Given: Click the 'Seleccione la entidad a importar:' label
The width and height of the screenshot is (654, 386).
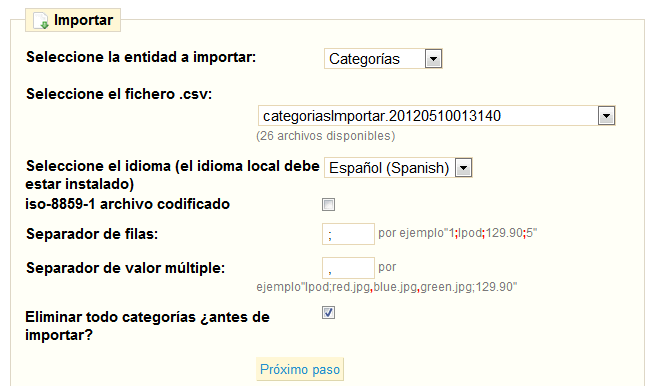Looking at the screenshot, I should click(x=141, y=57).
